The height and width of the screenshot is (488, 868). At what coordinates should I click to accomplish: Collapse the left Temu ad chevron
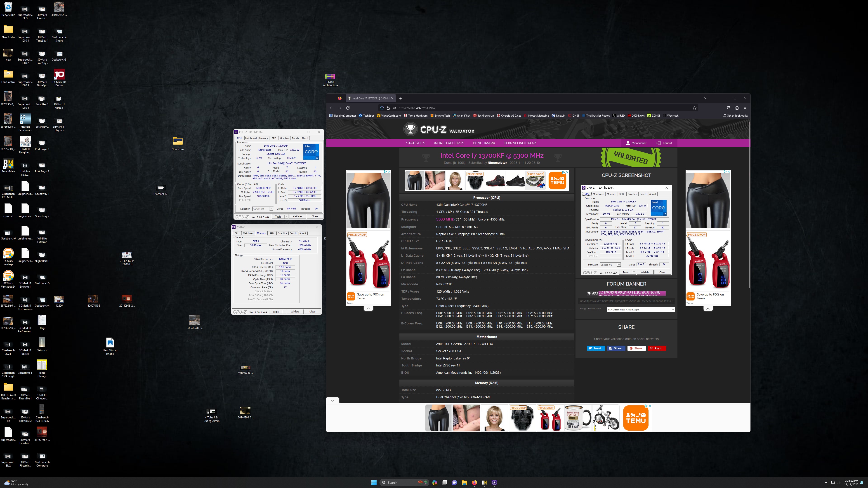coord(368,308)
